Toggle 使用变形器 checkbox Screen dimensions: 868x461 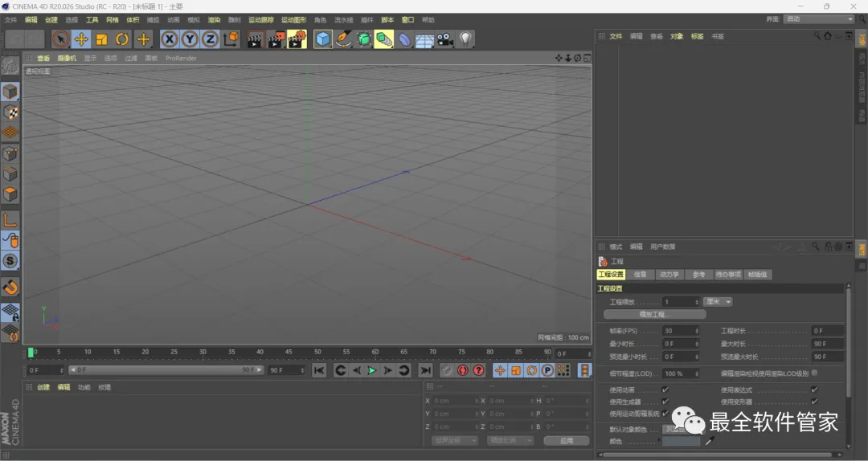(x=813, y=402)
